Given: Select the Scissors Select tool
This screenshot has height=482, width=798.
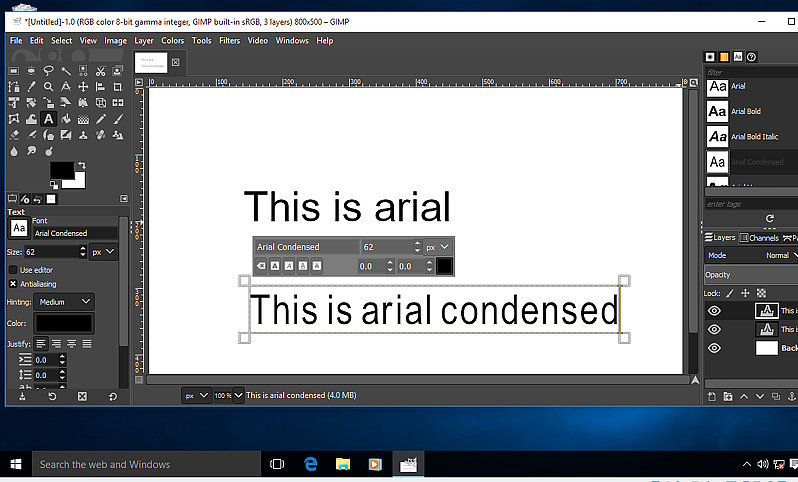Looking at the screenshot, I should click(x=100, y=71).
